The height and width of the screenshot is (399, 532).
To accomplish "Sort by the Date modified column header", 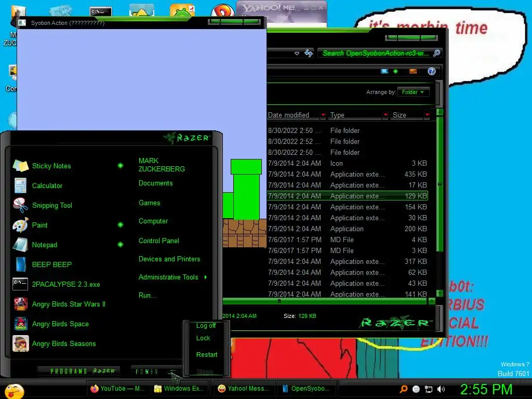I will 293,115.
